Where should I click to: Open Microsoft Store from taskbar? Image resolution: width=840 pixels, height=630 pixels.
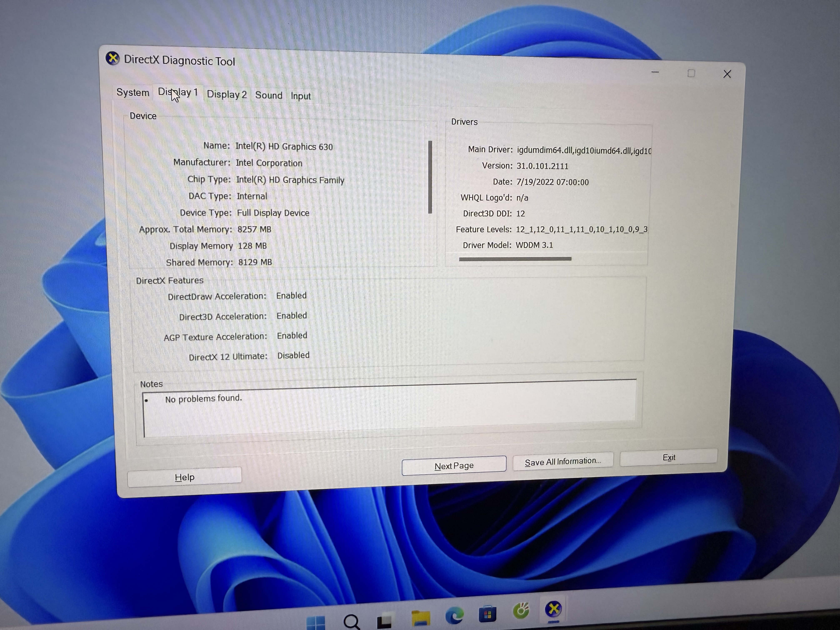click(x=487, y=614)
